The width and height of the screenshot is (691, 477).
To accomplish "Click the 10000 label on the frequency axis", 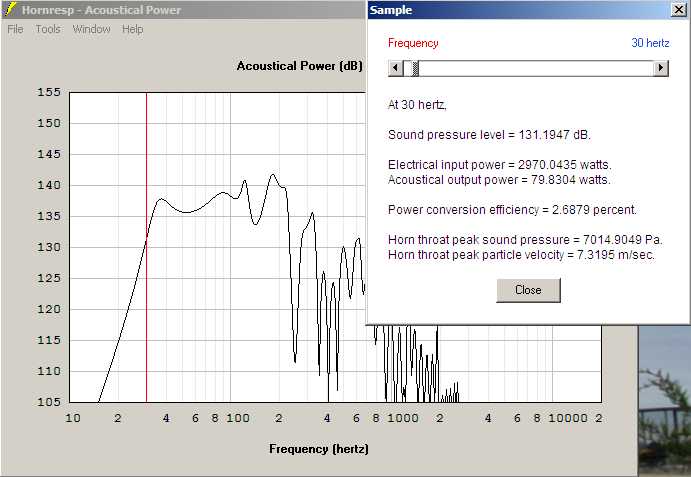I will [568, 418].
